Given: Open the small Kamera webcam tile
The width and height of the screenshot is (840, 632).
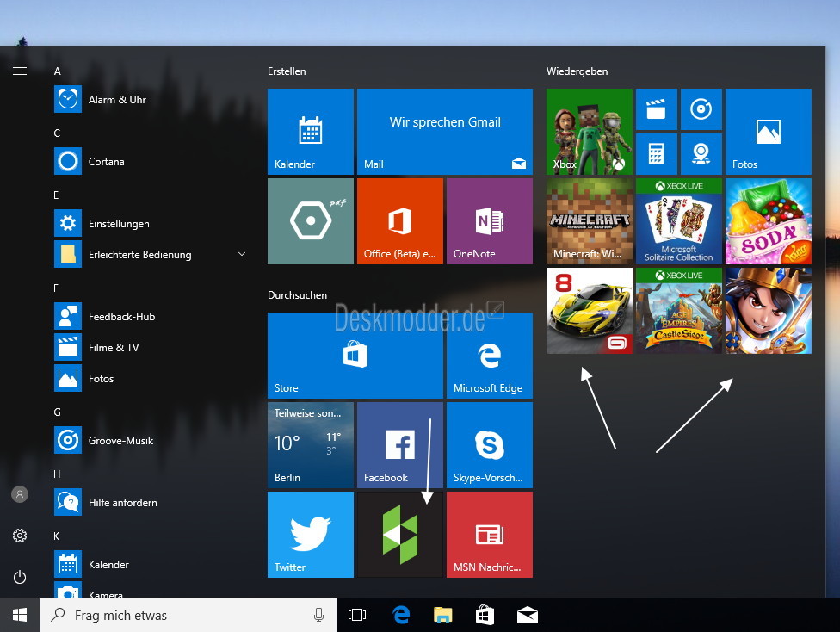Looking at the screenshot, I should pos(701,154).
